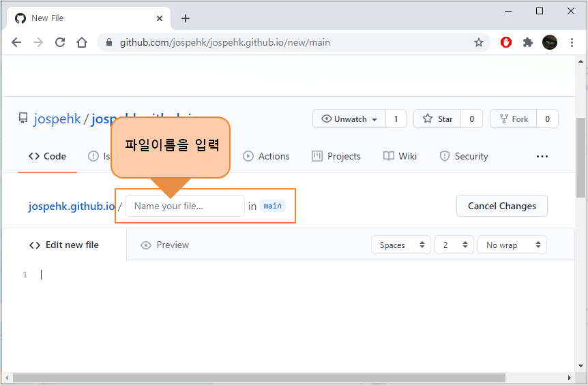The height and width of the screenshot is (385, 588).
Task: Click the watchers count 1
Action: click(x=396, y=119)
